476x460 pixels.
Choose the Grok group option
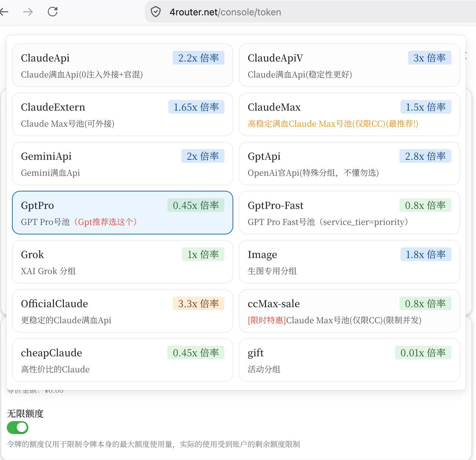123,262
